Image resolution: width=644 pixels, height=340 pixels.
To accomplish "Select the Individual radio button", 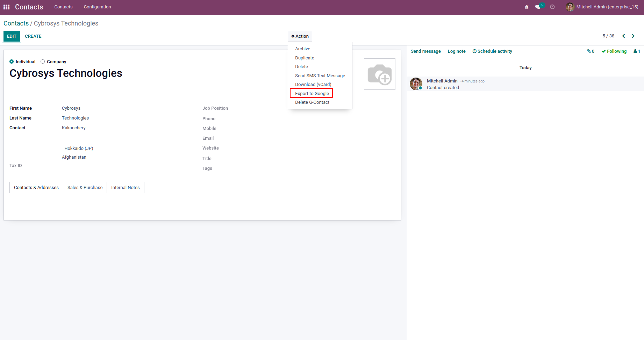I will (12, 62).
